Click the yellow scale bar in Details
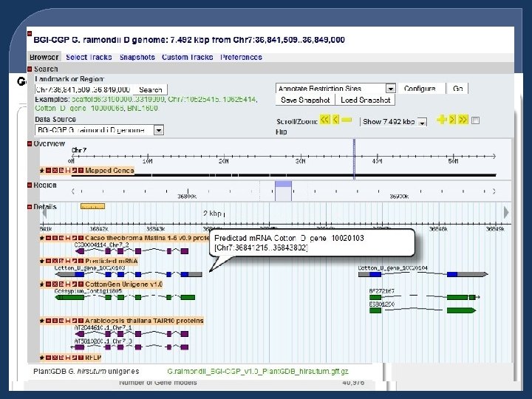Image resolution: width=532 pixels, height=399 pixels. click(x=92, y=206)
